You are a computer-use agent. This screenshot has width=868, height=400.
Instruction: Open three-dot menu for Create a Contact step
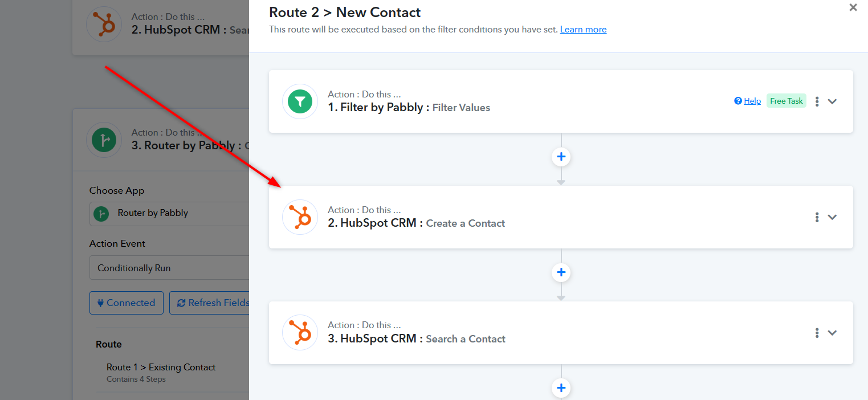(817, 217)
